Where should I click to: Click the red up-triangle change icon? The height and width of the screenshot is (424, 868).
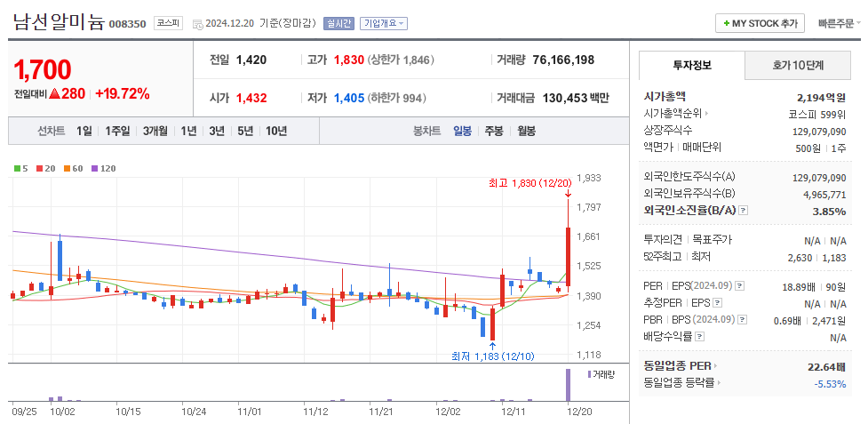coord(54,94)
